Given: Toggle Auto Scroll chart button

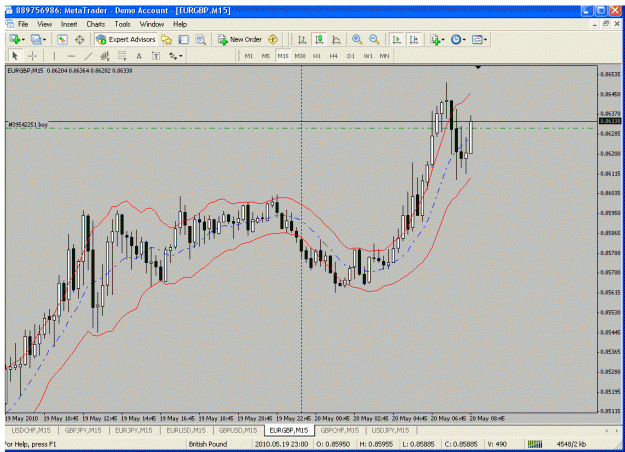Looking at the screenshot, I should (x=397, y=39).
